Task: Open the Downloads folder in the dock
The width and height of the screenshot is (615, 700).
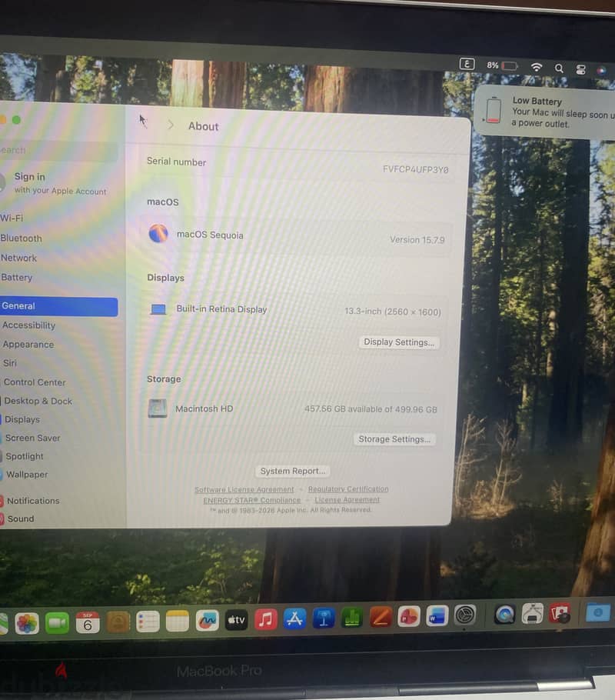Action: click(x=597, y=612)
